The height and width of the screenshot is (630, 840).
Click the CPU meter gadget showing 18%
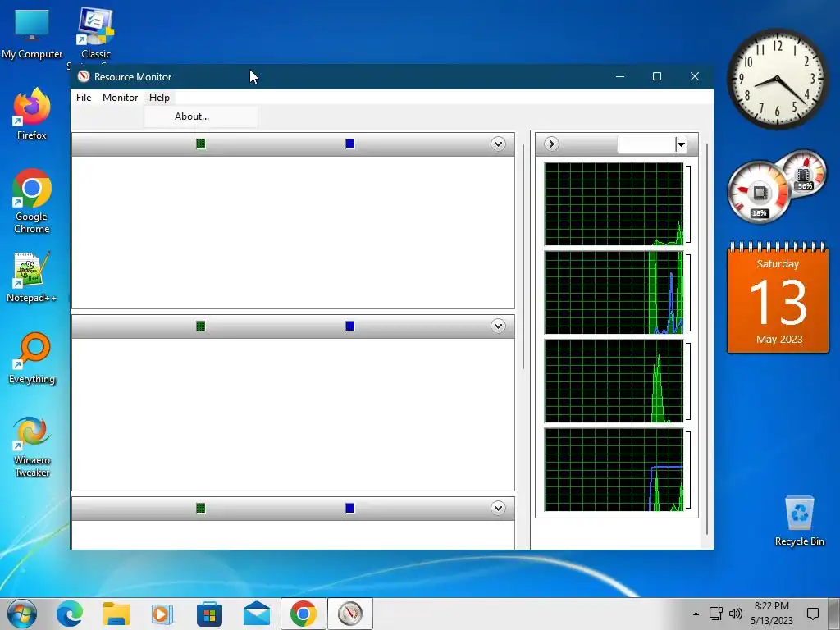[x=758, y=193]
